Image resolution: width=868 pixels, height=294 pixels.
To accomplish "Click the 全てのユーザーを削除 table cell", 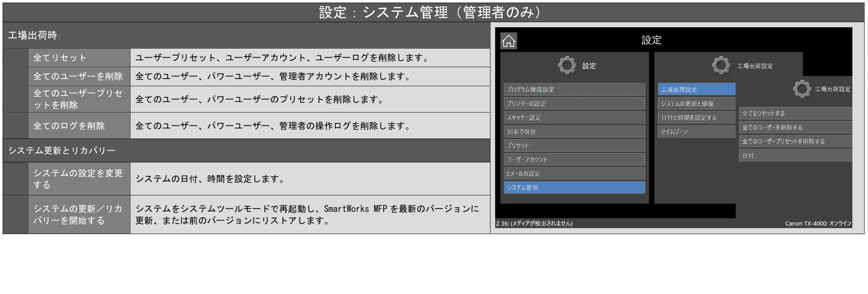I will 79,76.
